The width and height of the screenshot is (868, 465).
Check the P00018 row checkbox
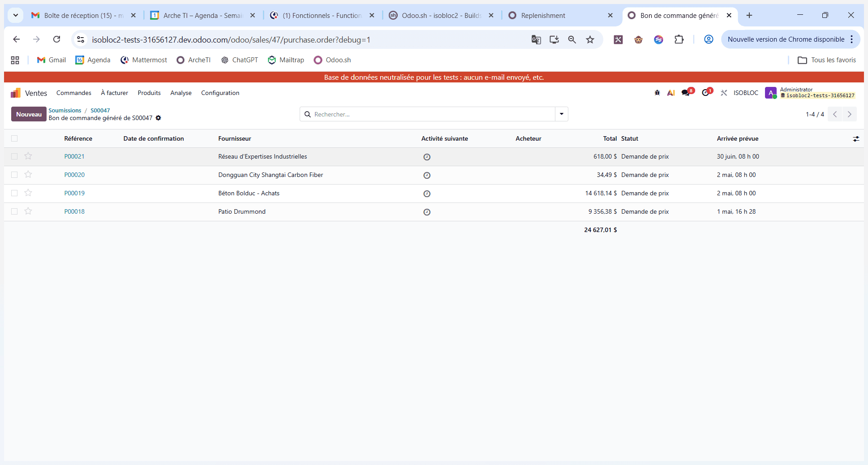(14, 211)
